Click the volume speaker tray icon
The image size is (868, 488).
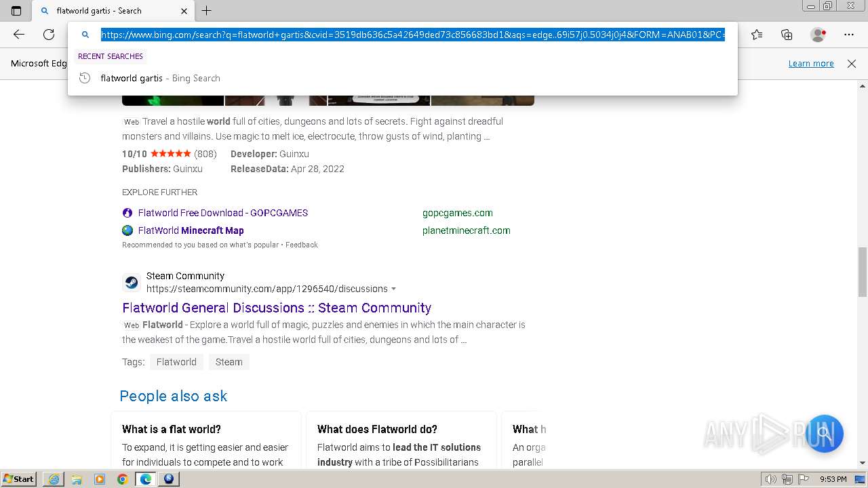click(x=770, y=479)
